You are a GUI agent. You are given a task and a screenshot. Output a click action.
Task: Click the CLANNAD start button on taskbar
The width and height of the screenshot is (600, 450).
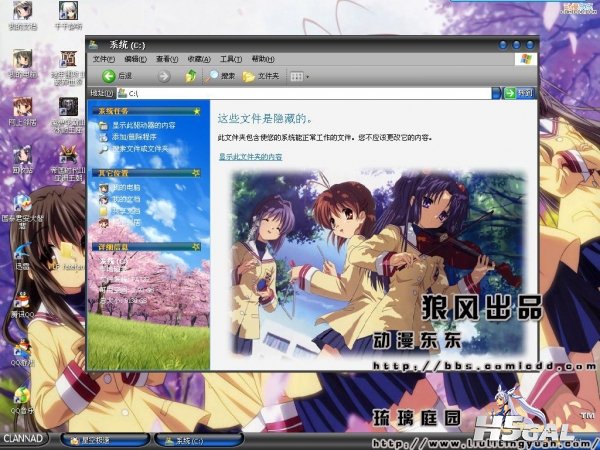pyautogui.click(x=24, y=439)
